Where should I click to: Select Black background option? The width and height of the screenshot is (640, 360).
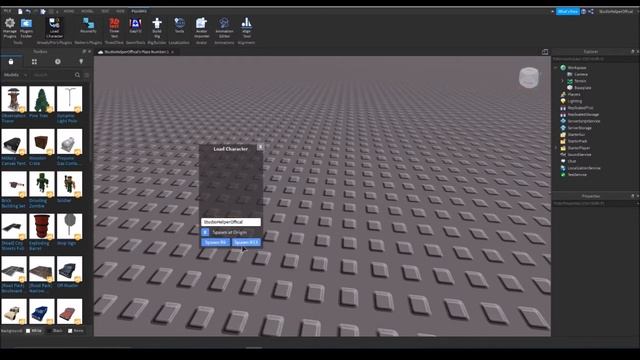tap(55, 331)
